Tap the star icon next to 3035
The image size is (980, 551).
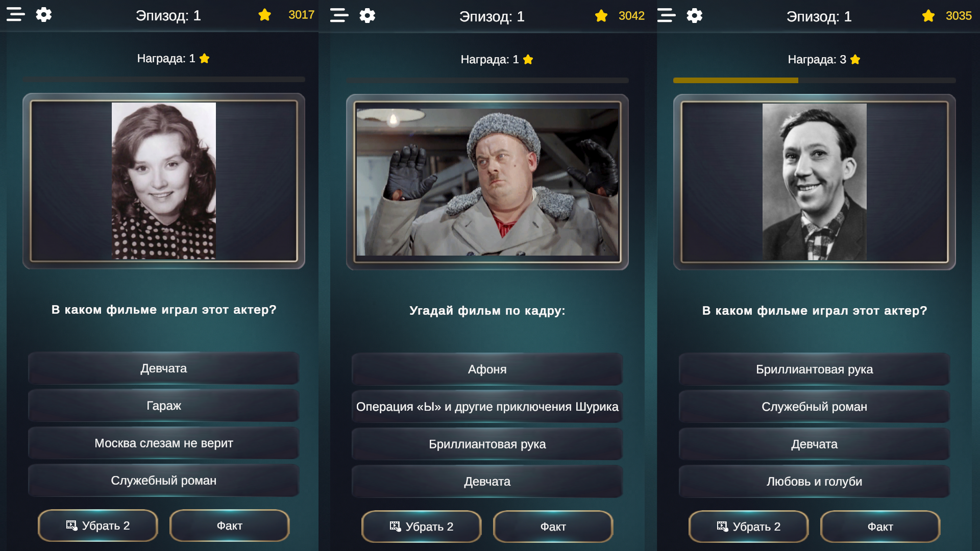928,16
